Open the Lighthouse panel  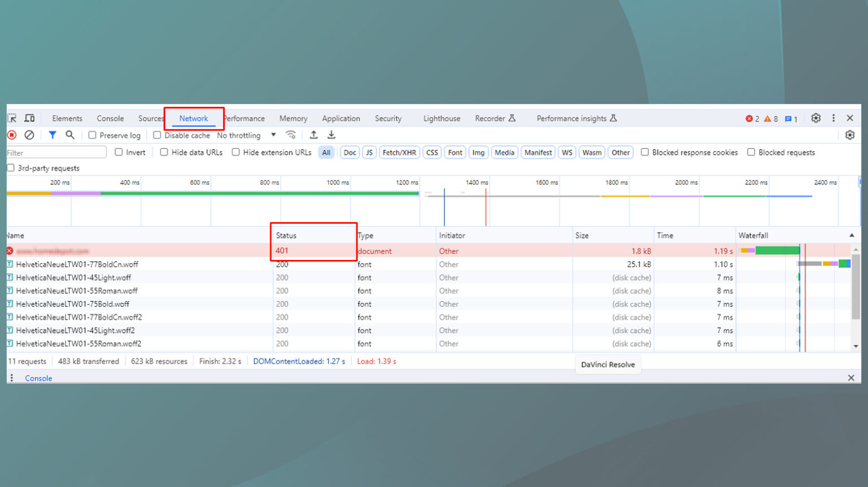[x=441, y=118]
